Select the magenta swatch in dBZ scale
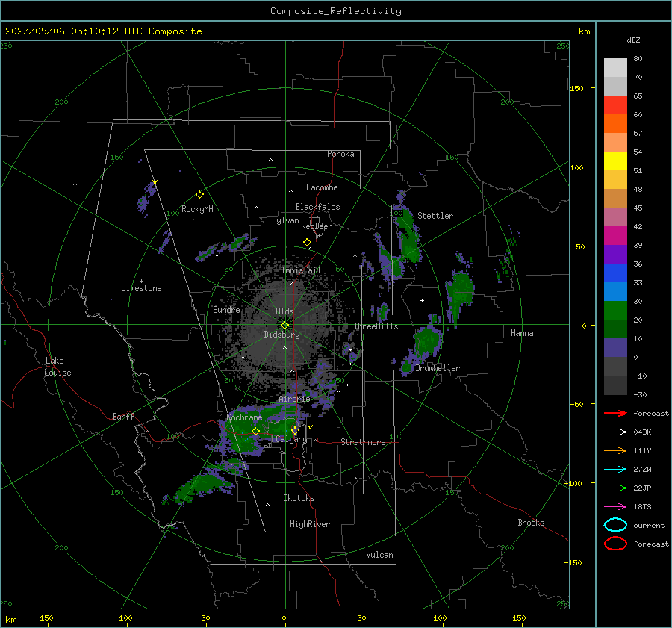The height and width of the screenshot is (628, 672). pyautogui.click(x=615, y=236)
